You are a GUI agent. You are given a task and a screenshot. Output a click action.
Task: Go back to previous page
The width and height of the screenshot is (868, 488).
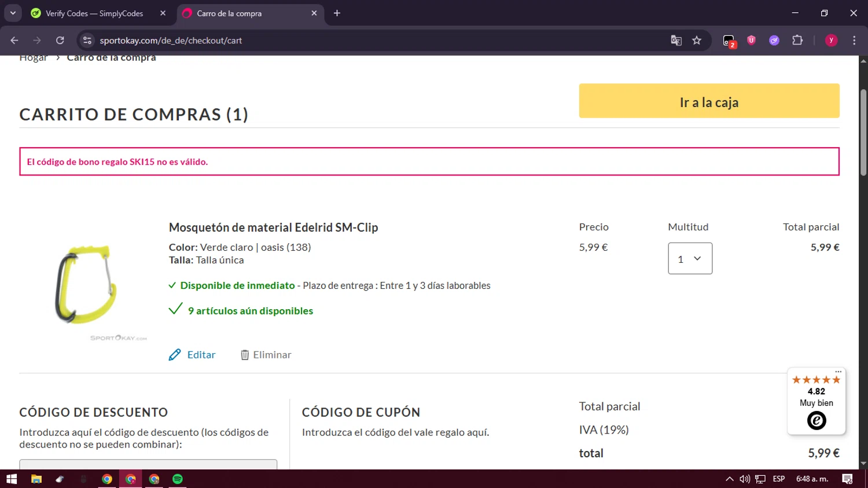[x=14, y=41]
